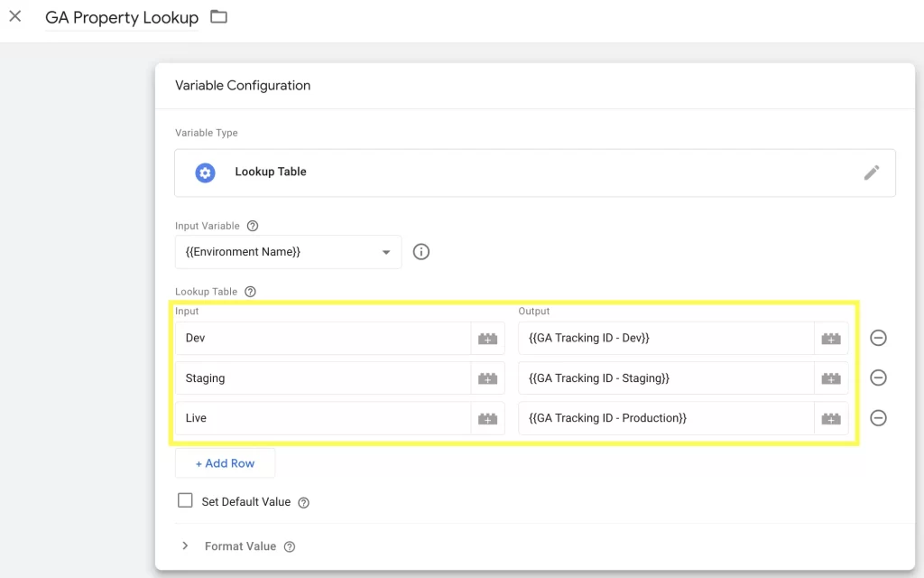Click the folder icon beside the variable name
The width and height of the screenshot is (924, 578).
[218, 16]
